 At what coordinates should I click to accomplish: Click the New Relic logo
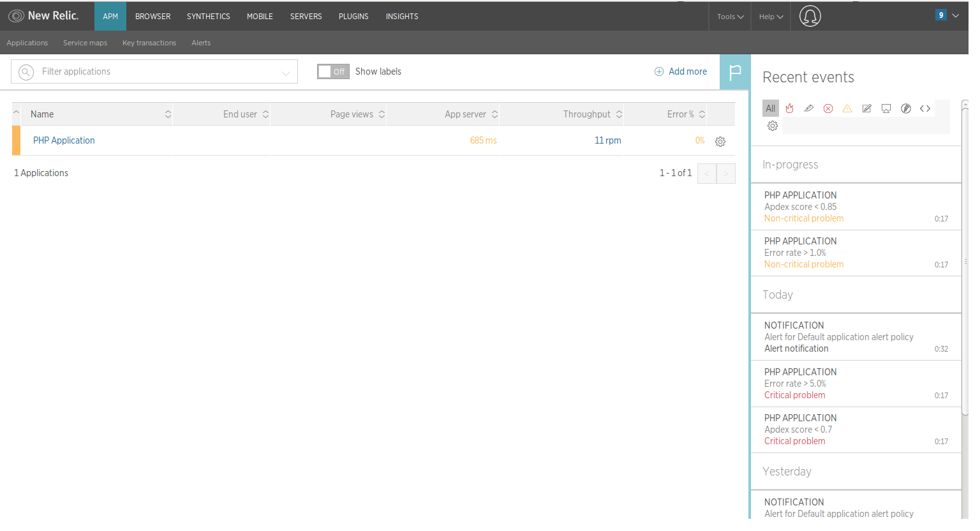coord(43,16)
